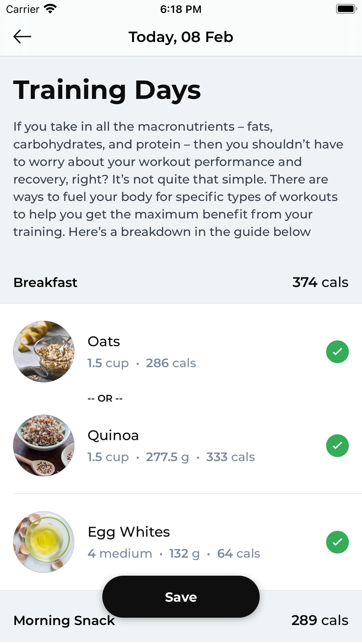
Task: Tap the Wi-Fi status icon
Action: pos(50,9)
